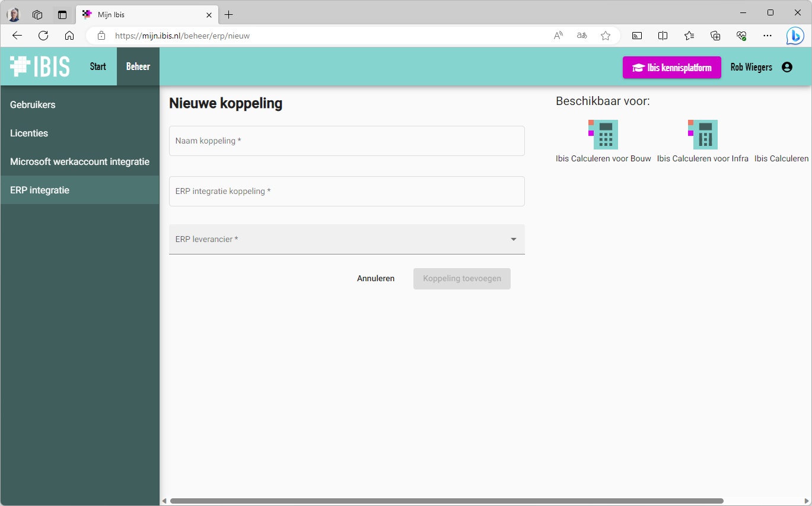Open Bing Copilot sidebar icon
Viewport: 812px width, 506px height.
coord(795,36)
